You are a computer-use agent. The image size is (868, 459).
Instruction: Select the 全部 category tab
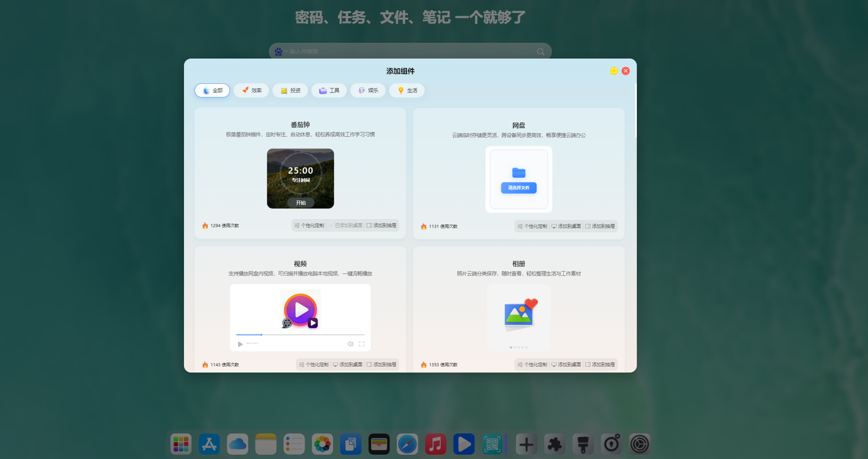click(x=212, y=90)
